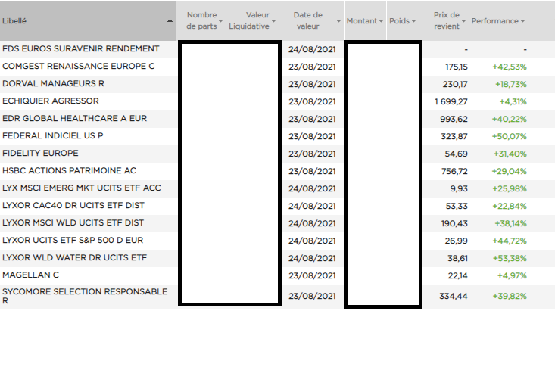Select FIDELITY EUROPE fund
The image size is (555, 392).
pyautogui.click(x=40, y=153)
